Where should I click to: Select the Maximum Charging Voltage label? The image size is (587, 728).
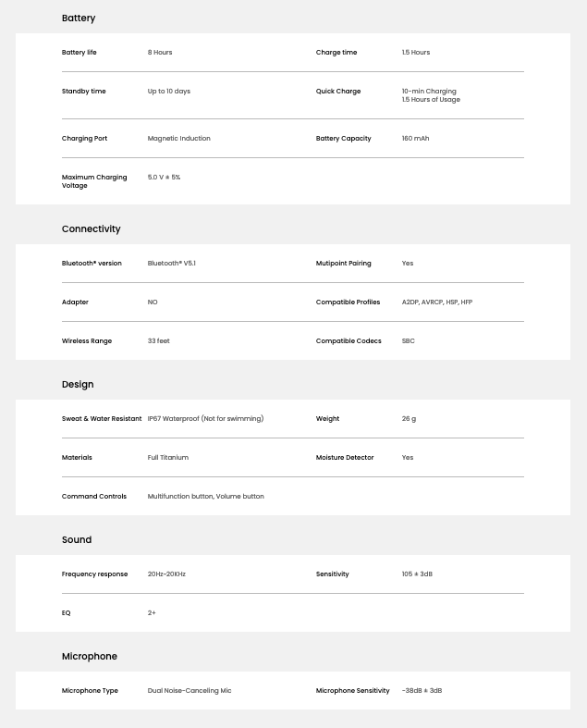click(x=94, y=181)
